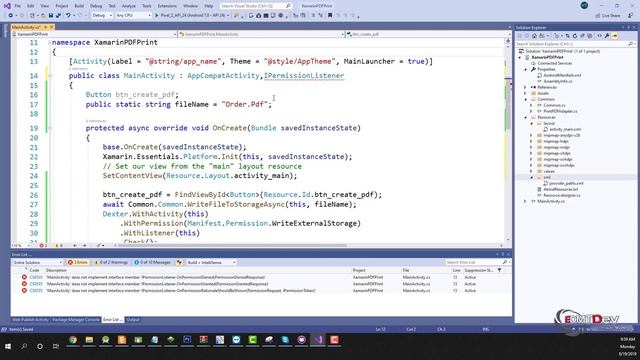Select MainActivity.cs in Solution Explorer
Image resolution: width=640 pixels, height=360 pixels.
point(551,201)
